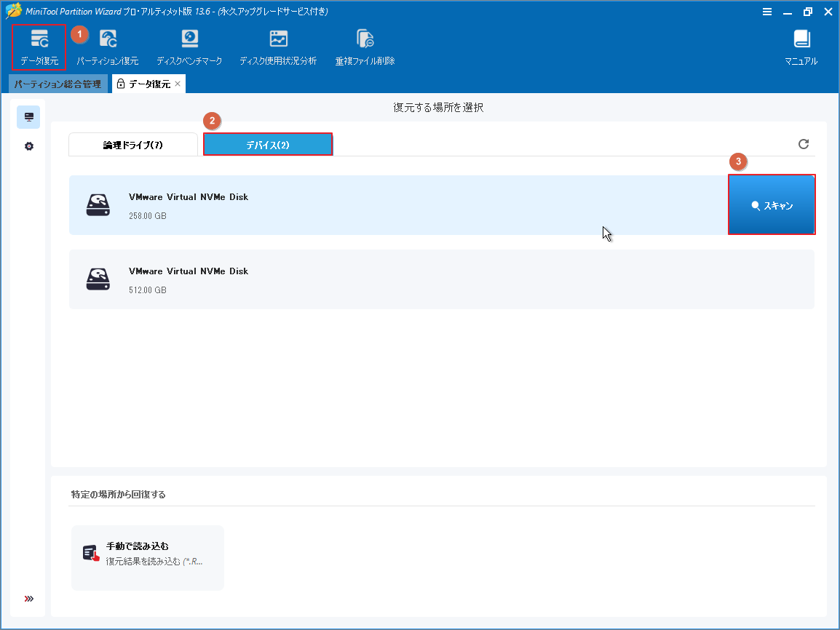
Task: Click the load recovery result file icon
Action: coord(91,554)
